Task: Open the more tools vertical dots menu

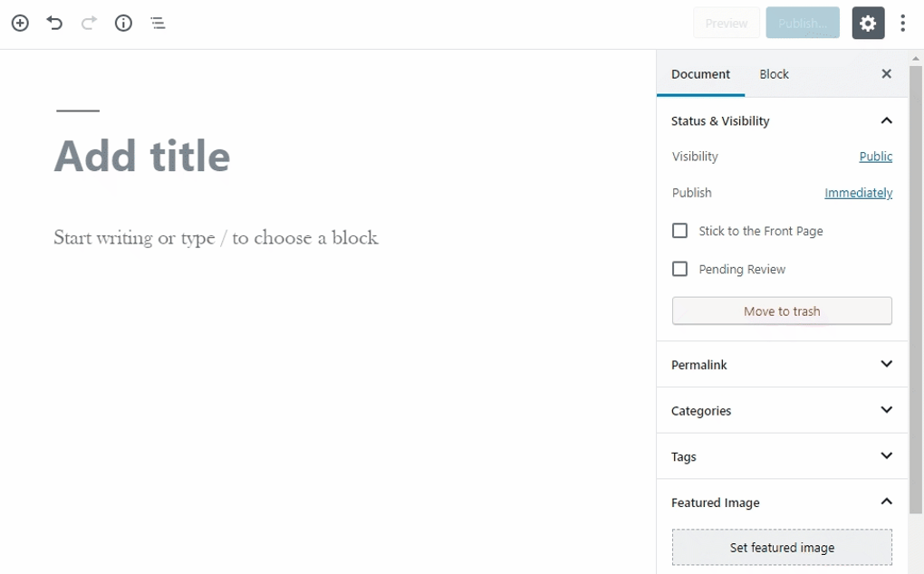Action: pos(902,24)
